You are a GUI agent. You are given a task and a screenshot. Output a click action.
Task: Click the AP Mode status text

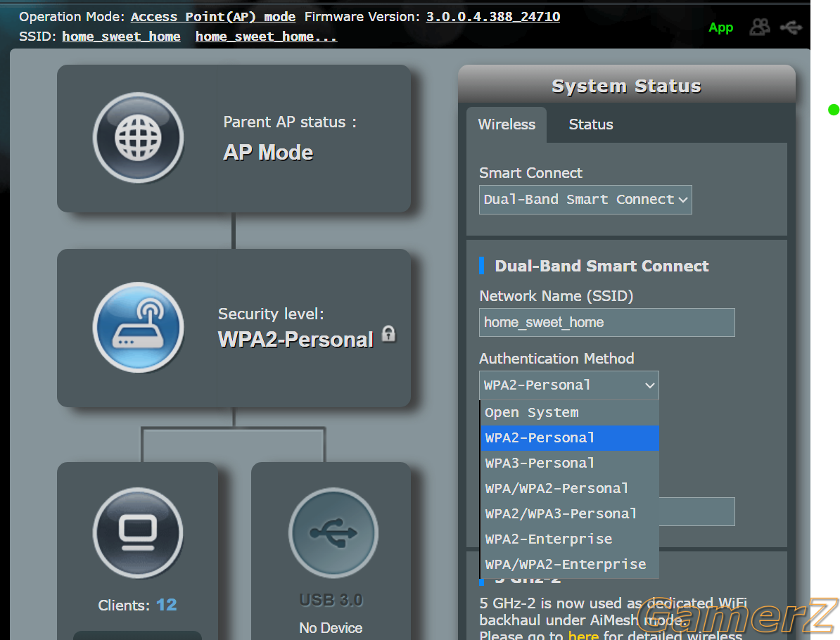point(268,153)
